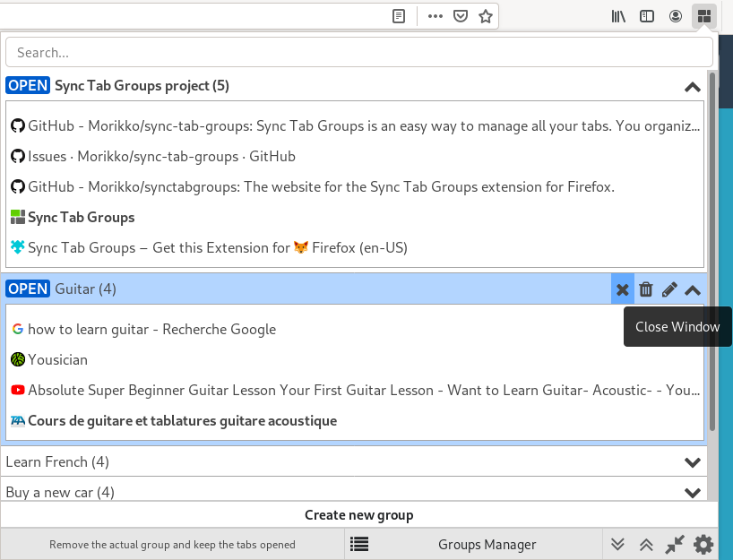Open Cours de guitare et tablatures tab
Image resolution: width=733 pixels, height=560 pixels.
pyautogui.click(x=174, y=421)
